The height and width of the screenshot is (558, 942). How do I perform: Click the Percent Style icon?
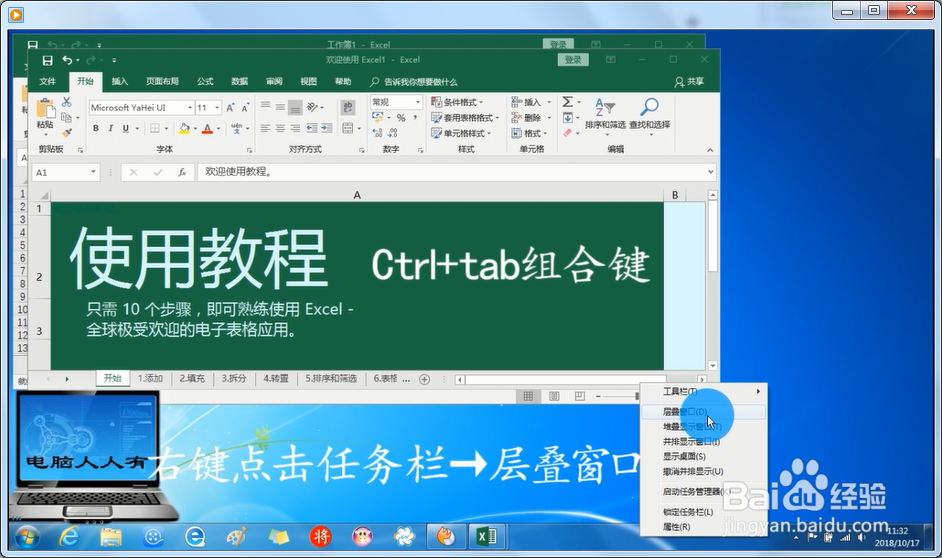click(x=401, y=118)
